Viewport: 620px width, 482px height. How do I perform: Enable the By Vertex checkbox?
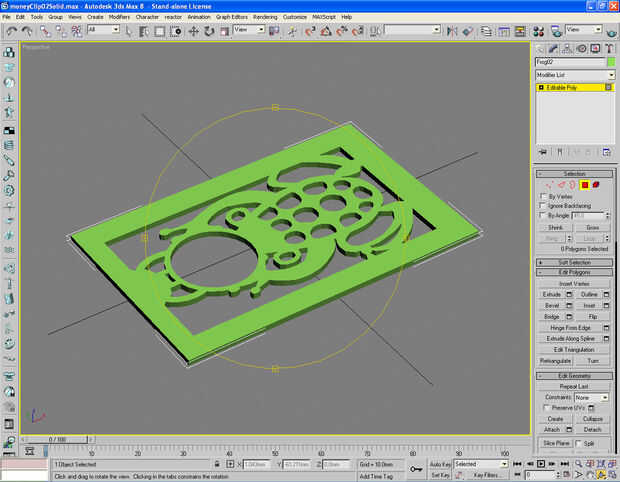coord(543,196)
